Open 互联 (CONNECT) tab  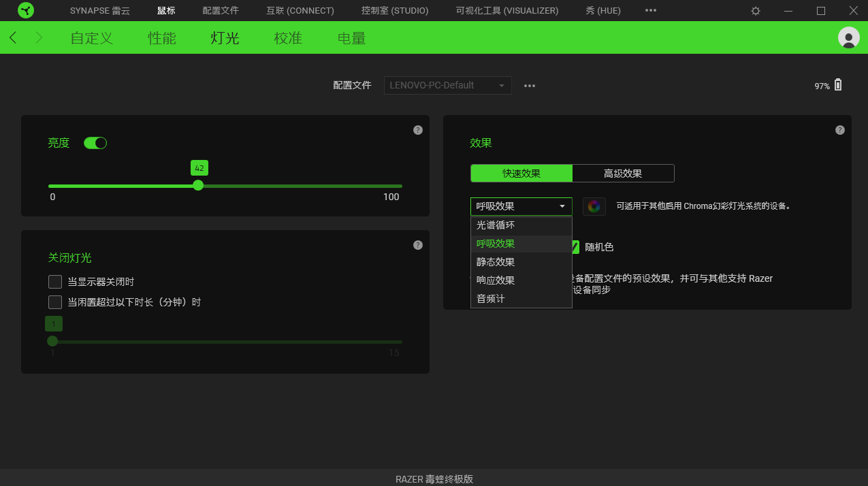(300, 10)
